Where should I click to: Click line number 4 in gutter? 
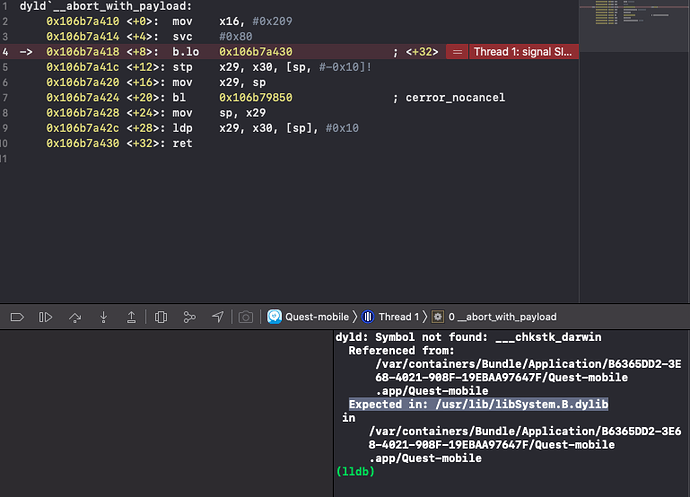(x=5, y=52)
